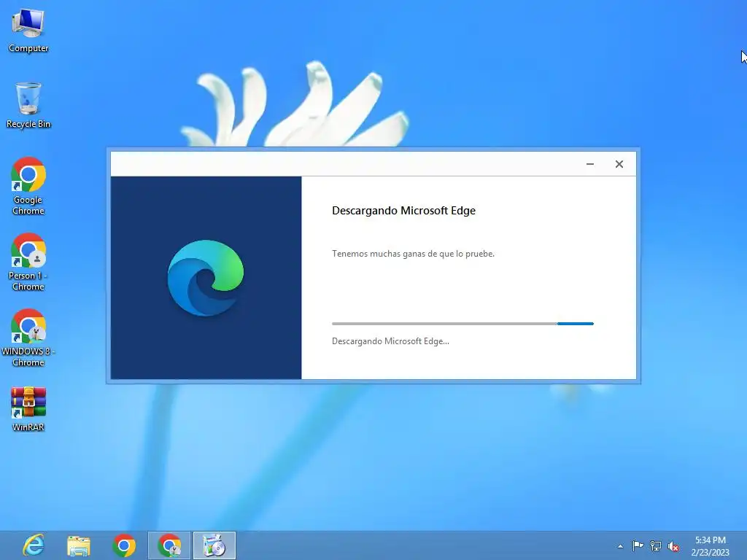Open the network status tray icon

656,546
